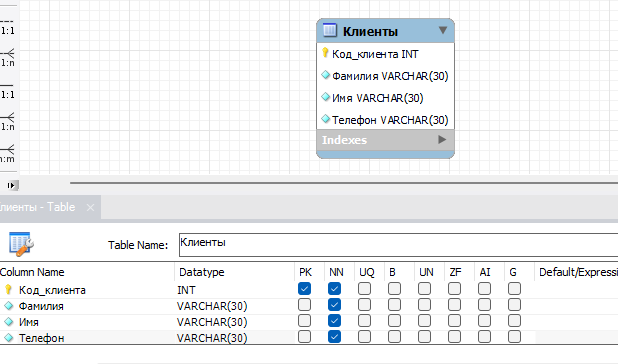The height and width of the screenshot is (364, 618).
Task: Select the solid 1:1 identifying relationship tool
Action: click(x=7, y=90)
